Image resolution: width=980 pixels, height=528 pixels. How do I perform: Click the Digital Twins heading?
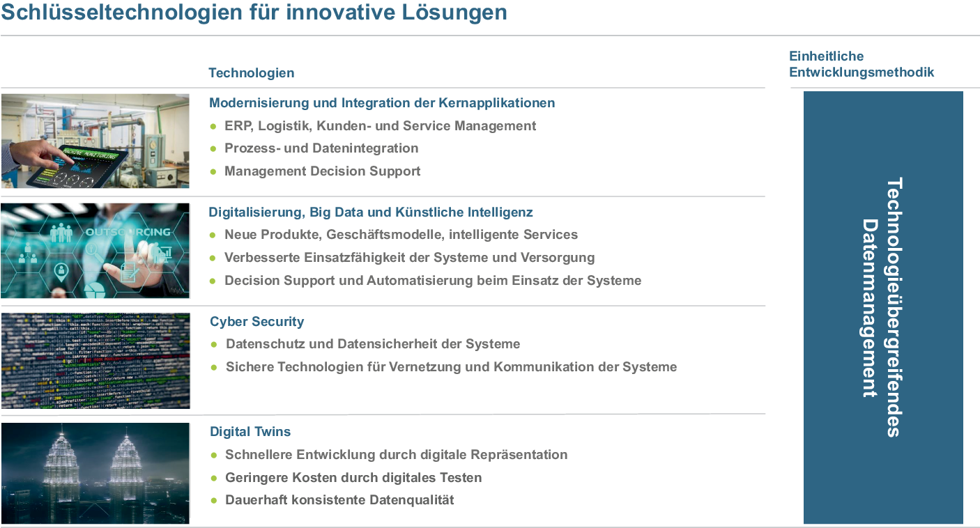tap(250, 432)
